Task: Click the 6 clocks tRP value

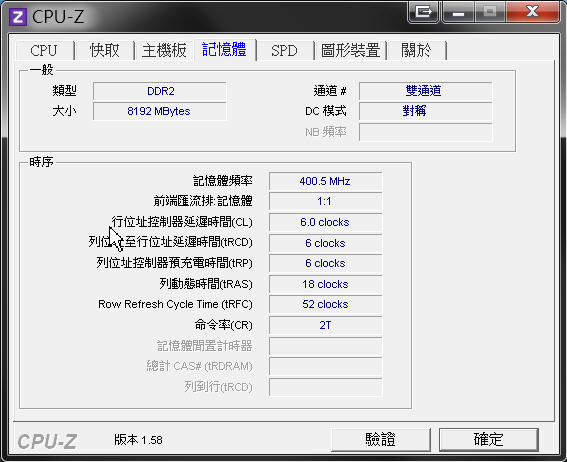Action: click(x=325, y=263)
